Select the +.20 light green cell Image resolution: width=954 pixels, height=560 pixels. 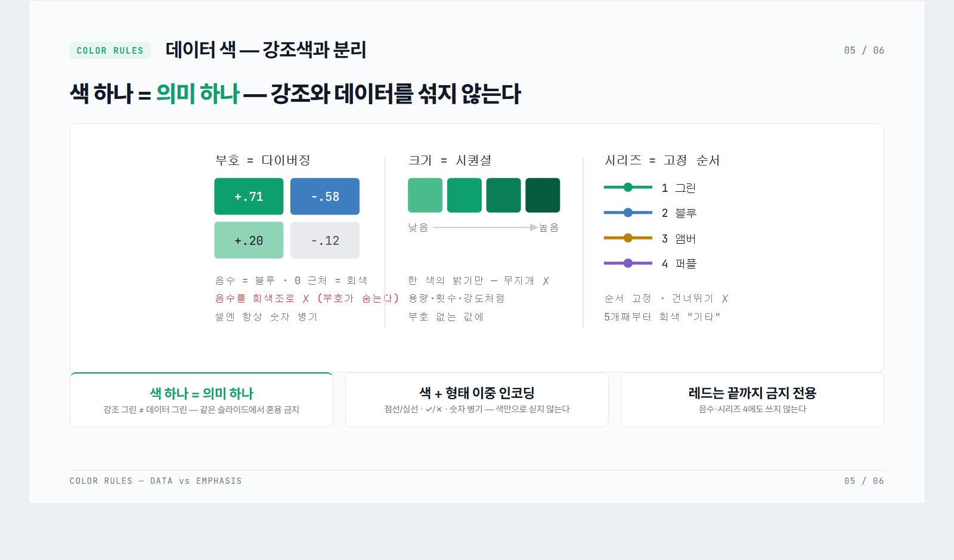[249, 240]
